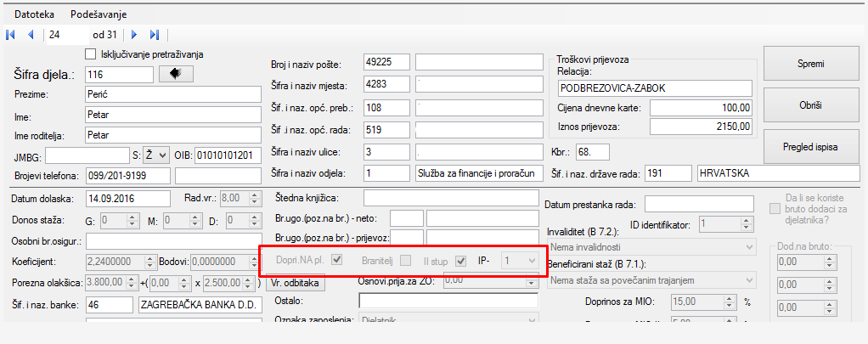Viewport: 868px width, 344px height.
Task: Toggle the Branitelj checkbox
Action: (407, 260)
